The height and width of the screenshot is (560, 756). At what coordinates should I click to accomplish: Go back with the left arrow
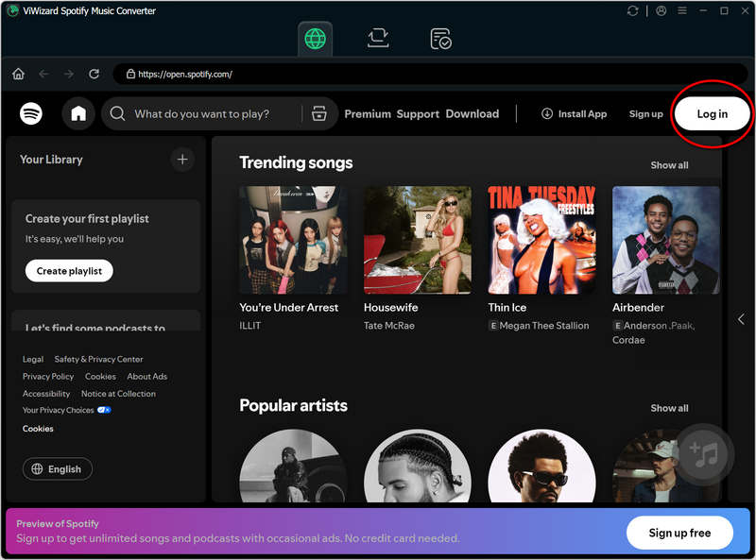[x=43, y=74]
